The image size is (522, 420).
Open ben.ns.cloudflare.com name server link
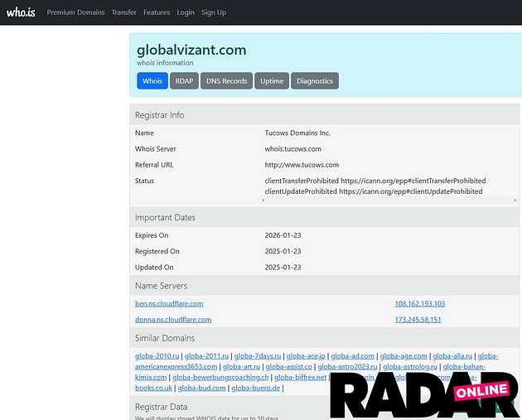[x=169, y=303]
